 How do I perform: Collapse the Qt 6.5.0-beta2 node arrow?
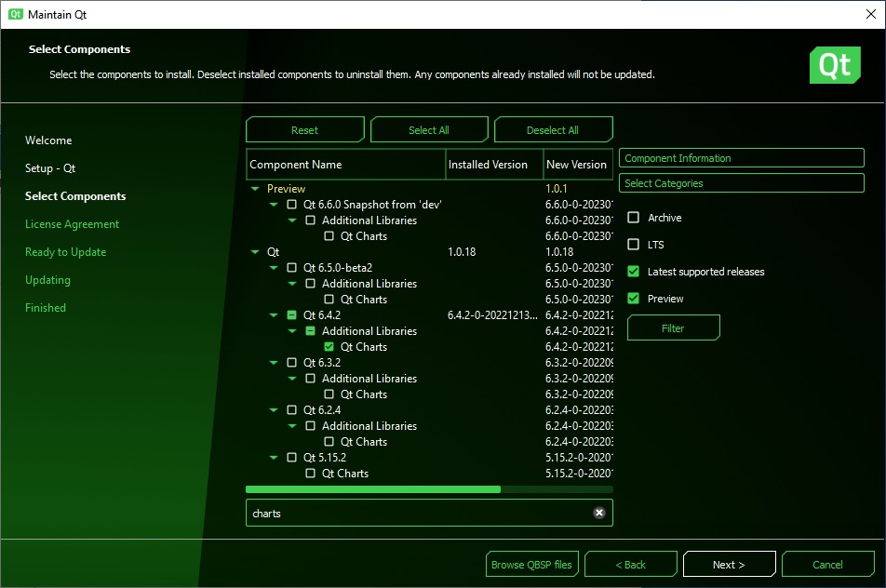tap(274, 267)
